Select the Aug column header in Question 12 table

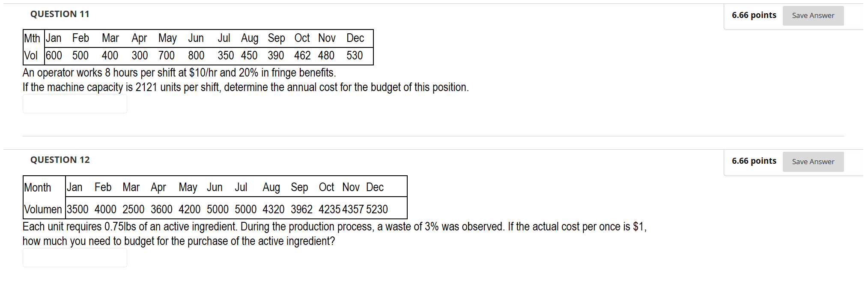tap(272, 187)
